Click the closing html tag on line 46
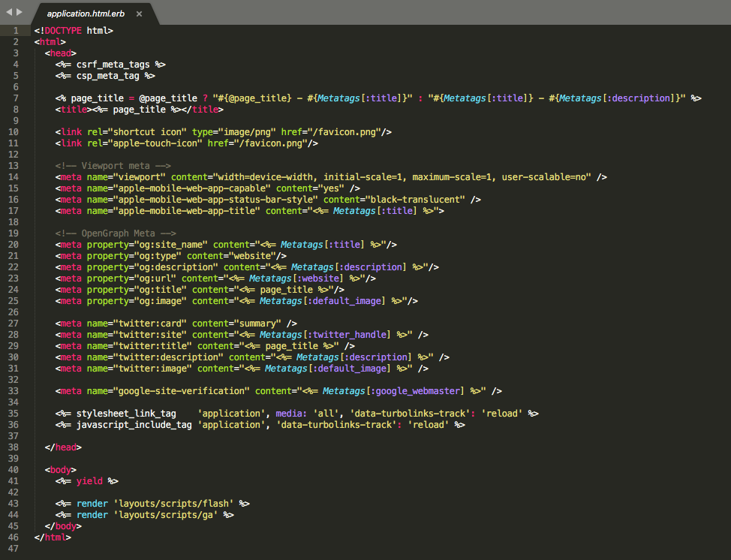The height and width of the screenshot is (560, 731). [53, 537]
